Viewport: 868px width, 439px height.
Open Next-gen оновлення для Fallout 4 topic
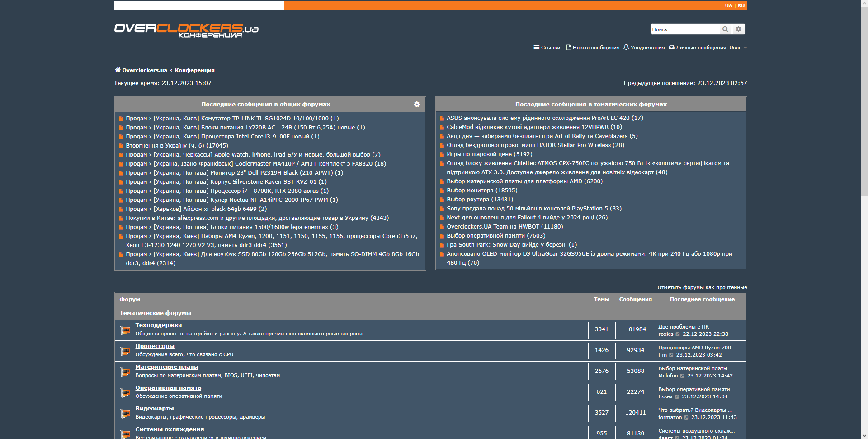(x=527, y=218)
